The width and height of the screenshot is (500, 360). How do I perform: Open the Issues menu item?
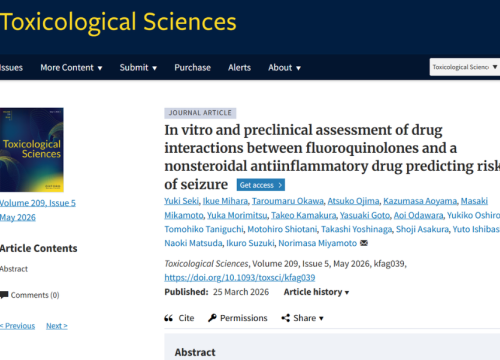pyautogui.click(x=11, y=68)
